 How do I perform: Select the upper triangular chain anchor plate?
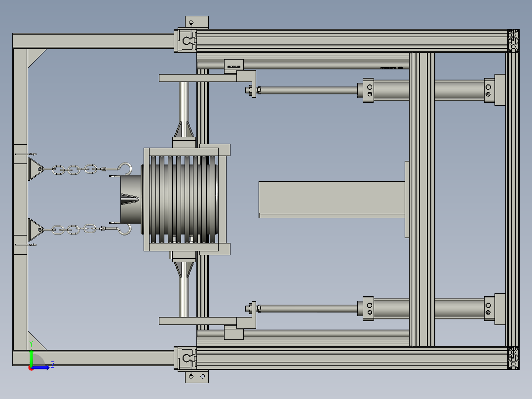pyautogui.click(x=36, y=169)
